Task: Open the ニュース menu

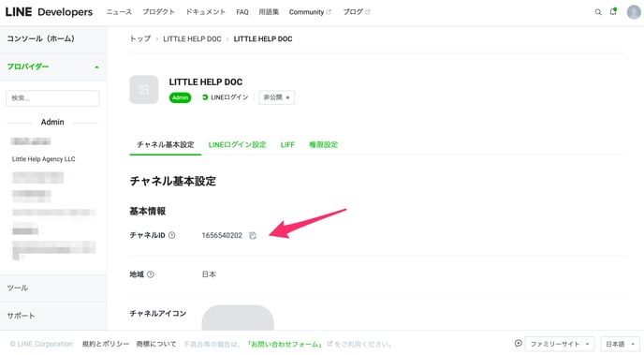Action: pyautogui.click(x=119, y=12)
